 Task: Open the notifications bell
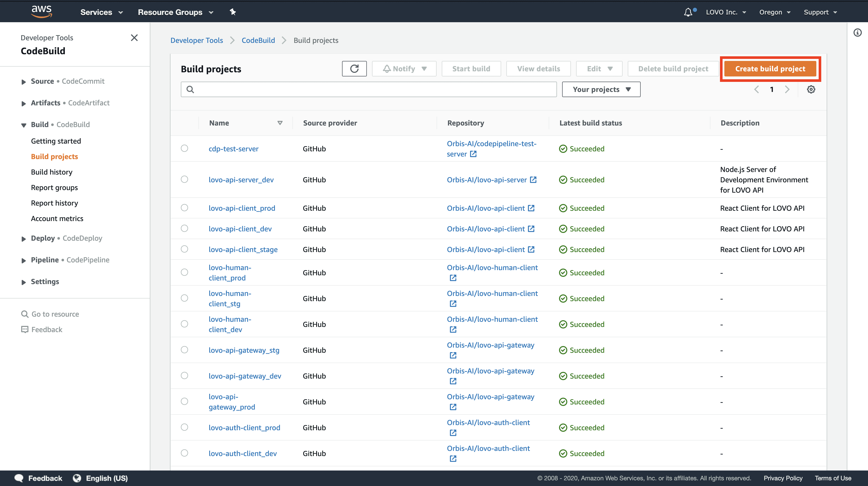click(x=688, y=12)
